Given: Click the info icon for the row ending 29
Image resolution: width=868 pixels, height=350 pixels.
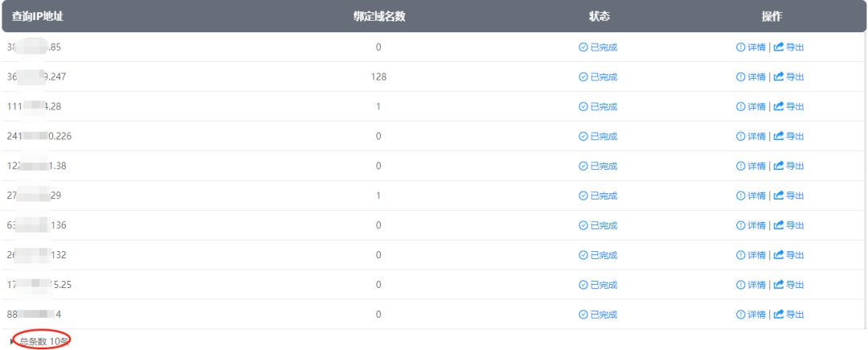Looking at the screenshot, I should pos(741,196).
